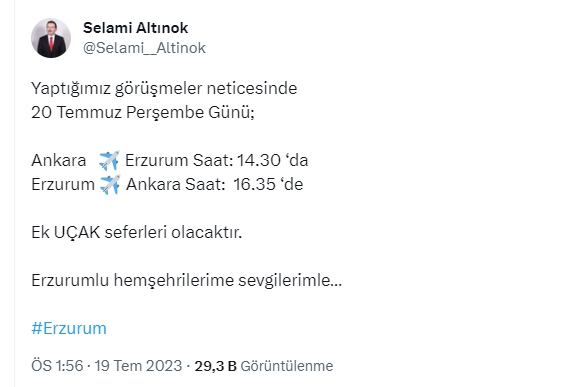Click the 19 Tem 2023 date
This screenshot has width=577, height=387.
click(x=138, y=366)
